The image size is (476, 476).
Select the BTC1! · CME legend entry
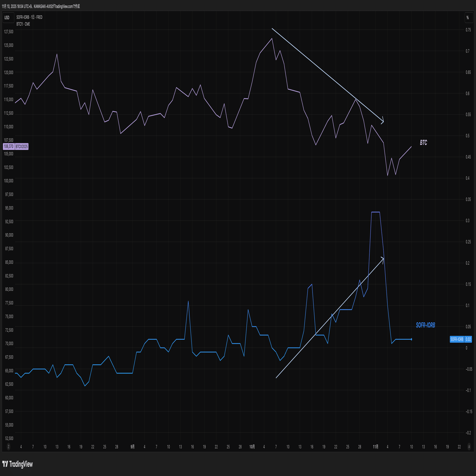coord(23,24)
